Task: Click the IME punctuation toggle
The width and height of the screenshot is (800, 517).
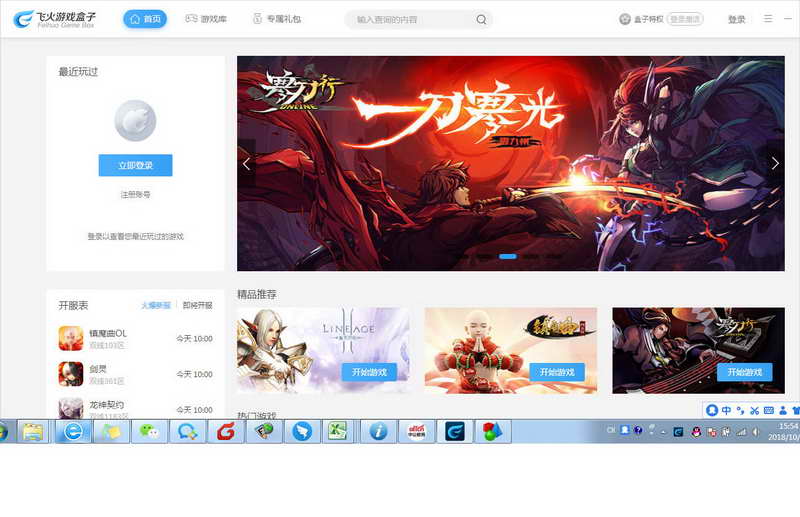Action: (x=740, y=410)
